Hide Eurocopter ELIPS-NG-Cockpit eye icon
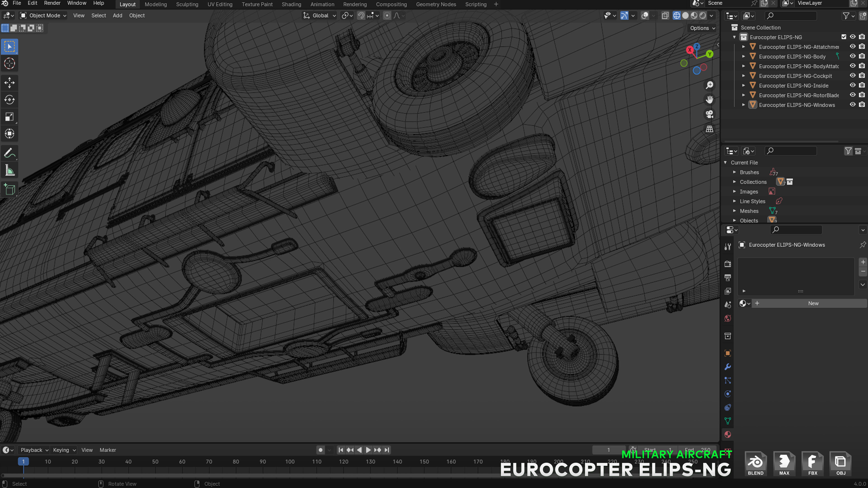The height and width of the screenshot is (488, 868). pos(852,76)
